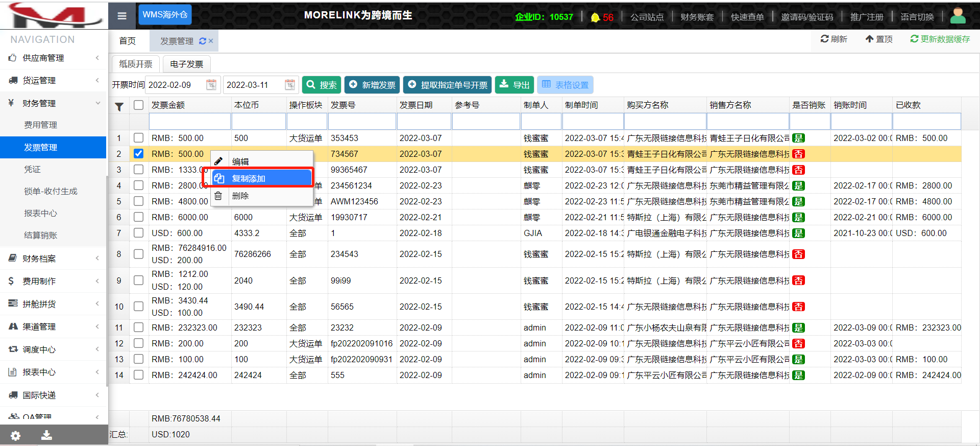The height and width of the screenshot is (446, 980).
Task: Collapse the 财务管理 sidebar menu
Action: (x=54, y=103)
